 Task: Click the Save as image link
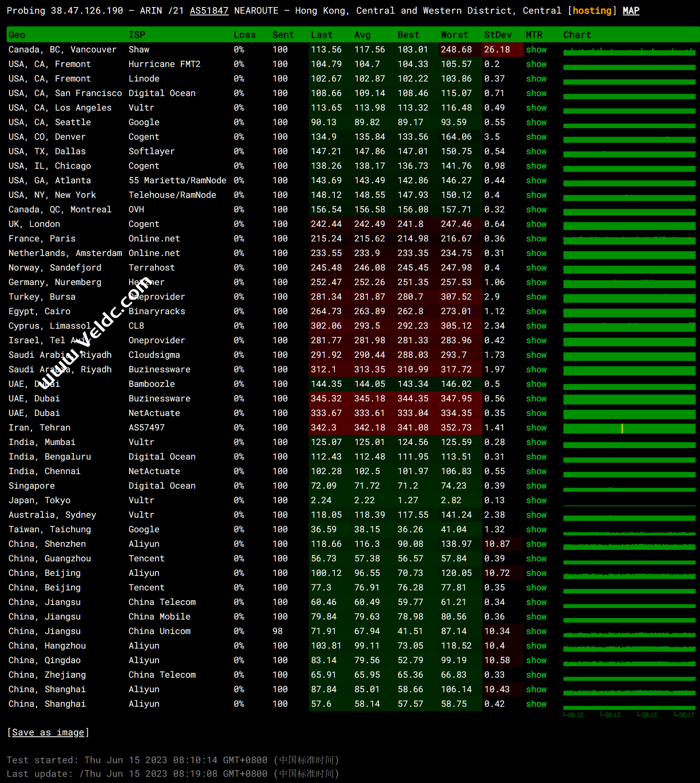pos(48,732)
